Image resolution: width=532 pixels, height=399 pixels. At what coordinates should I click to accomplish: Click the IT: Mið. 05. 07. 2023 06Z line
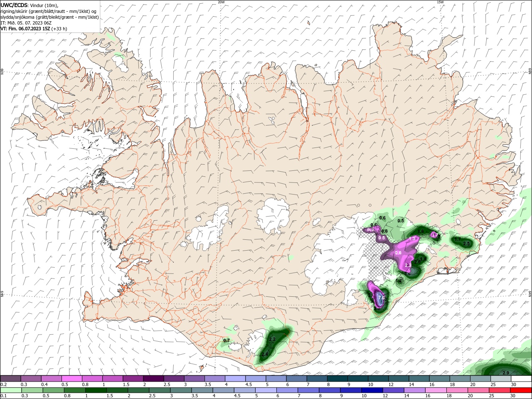tap(26, 23)
